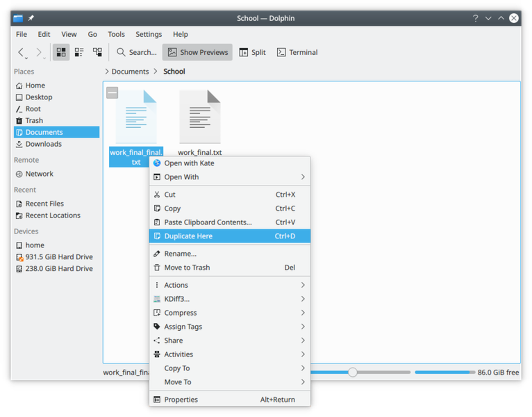
Task: Switch to Icons view mode
Action: click(61, 52)
